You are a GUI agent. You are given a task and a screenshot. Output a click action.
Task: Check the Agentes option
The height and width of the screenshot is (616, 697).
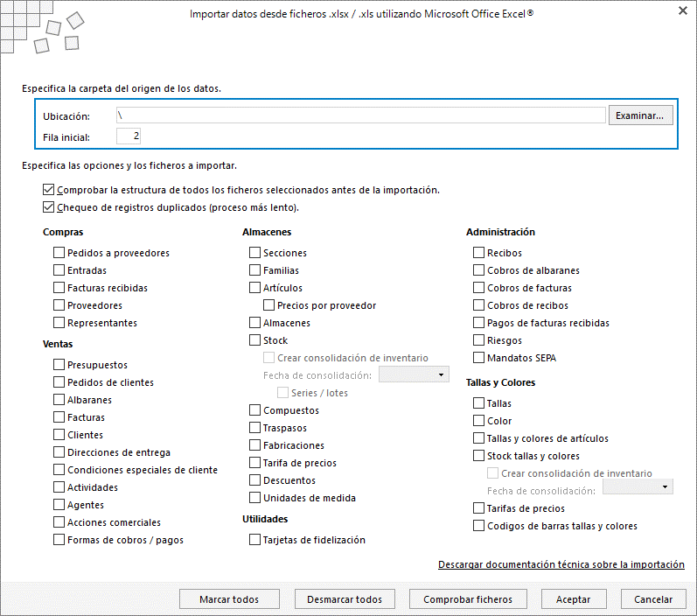point(59,505)
